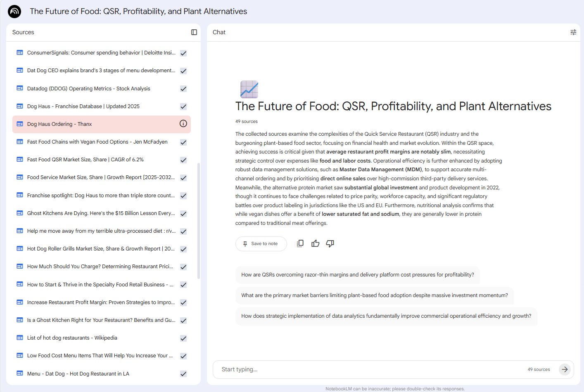This screenshot has width=584, height=392.
Task: Click source icon beside Food Service Market Size
Action: [20, 177]
